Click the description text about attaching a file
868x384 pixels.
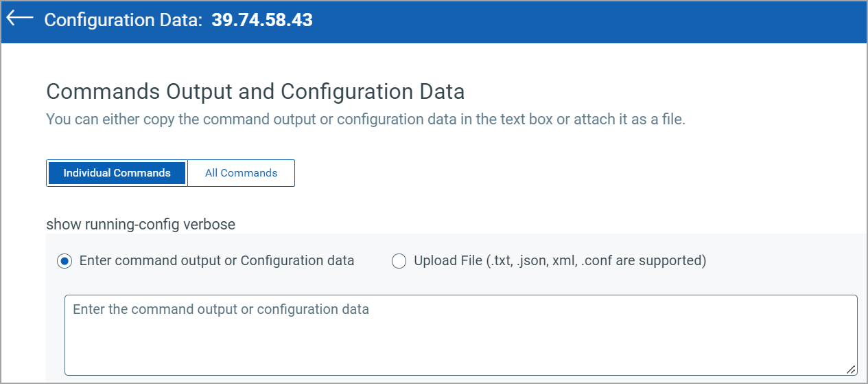366,120
